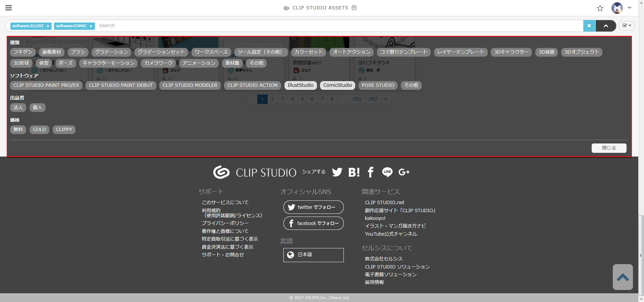Select the ポーズ filter tag

[66, 63]
